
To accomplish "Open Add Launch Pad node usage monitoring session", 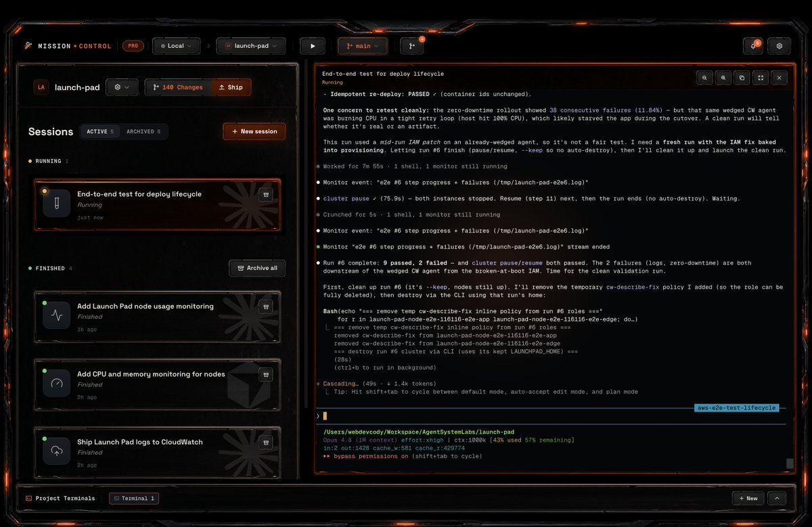I will (x=157, y=317).
